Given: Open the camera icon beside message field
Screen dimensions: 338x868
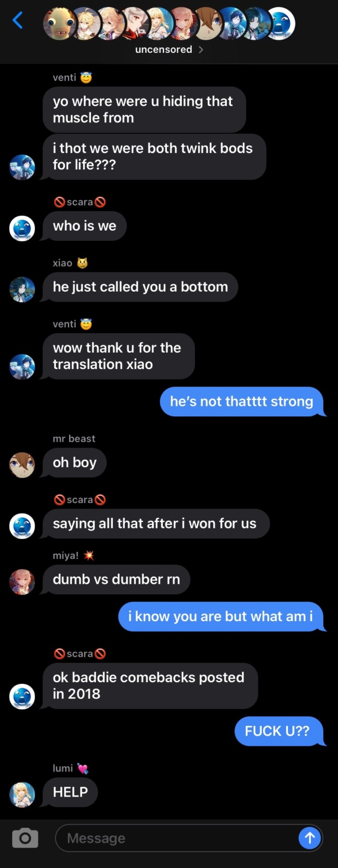Looking at the screenshot, I should pos(25,838).
